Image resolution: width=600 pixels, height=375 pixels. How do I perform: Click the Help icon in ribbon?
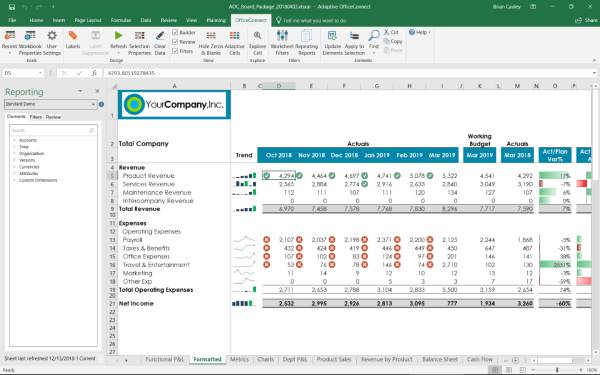412,32
